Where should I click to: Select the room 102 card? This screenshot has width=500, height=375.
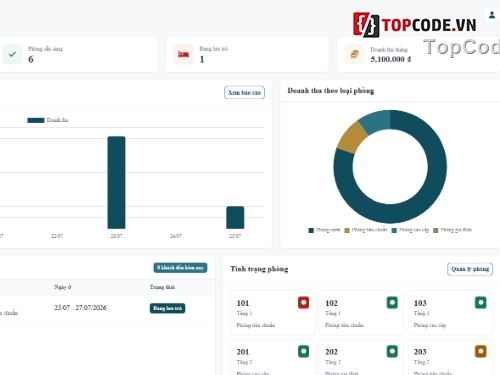click(x=361, y=313)
